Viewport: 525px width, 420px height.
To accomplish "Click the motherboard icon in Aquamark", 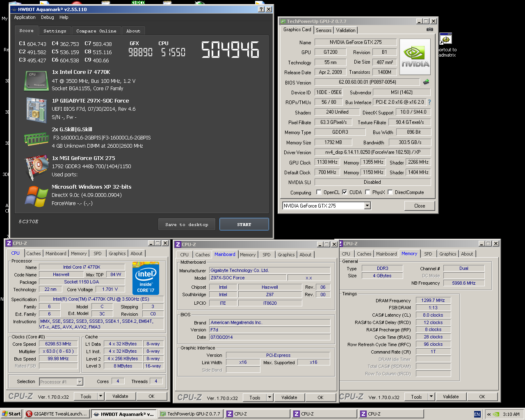I will point(36,110).
